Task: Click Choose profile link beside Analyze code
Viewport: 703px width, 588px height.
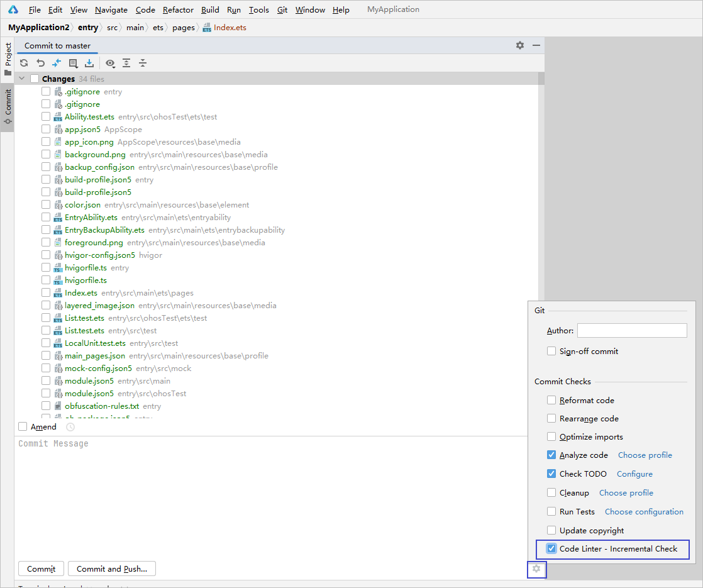Action: coord(645,455)
